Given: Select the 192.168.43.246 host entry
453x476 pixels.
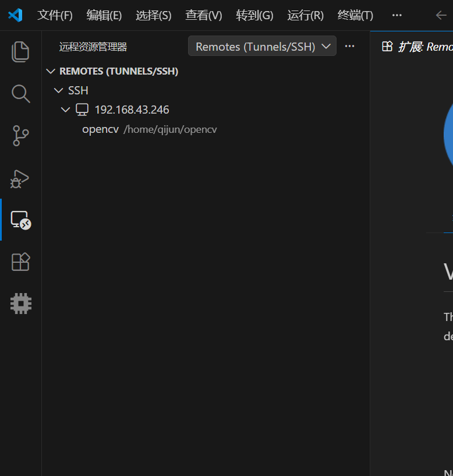Looking at the screenshot, I should 132,110.
